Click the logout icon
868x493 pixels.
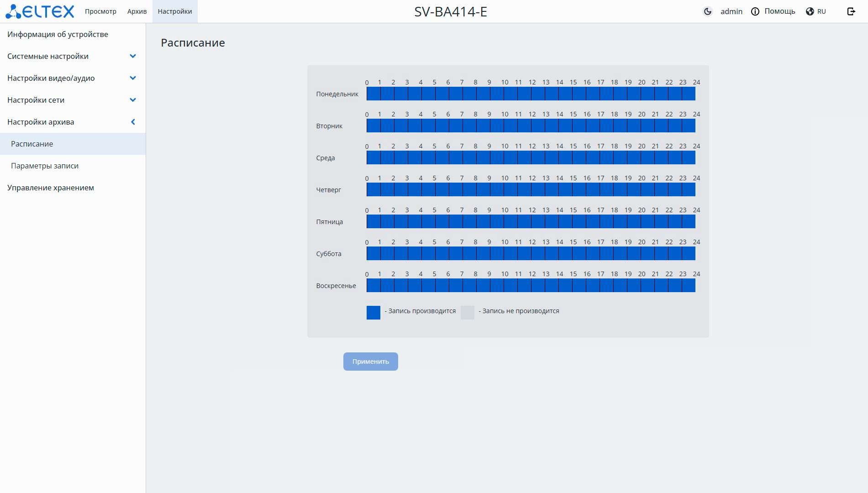[x=851, y=11]
